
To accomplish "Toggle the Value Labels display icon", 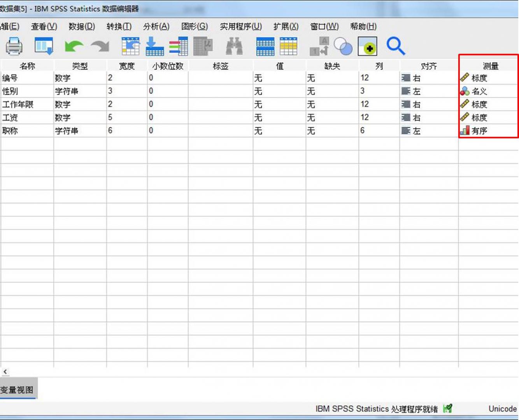I will pos(319,46).
